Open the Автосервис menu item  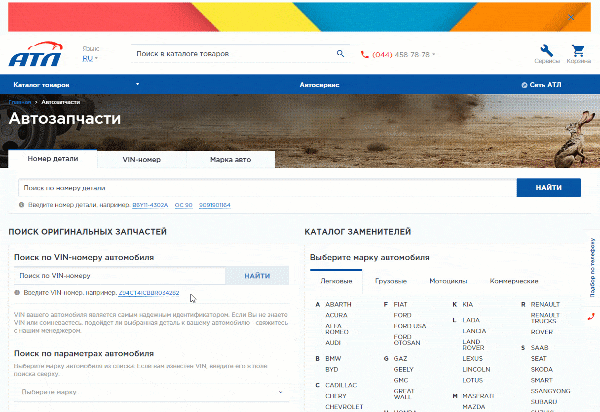(319, 85)
